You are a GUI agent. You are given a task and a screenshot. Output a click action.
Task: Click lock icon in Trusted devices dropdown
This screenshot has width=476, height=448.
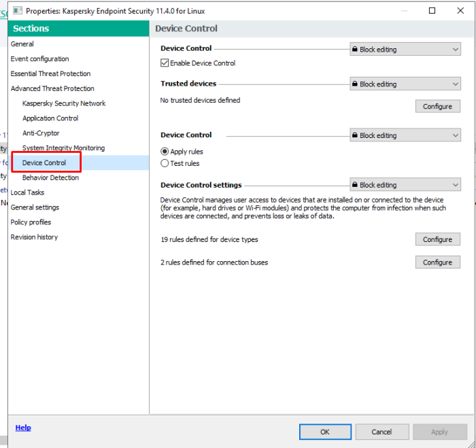[354, 84]
